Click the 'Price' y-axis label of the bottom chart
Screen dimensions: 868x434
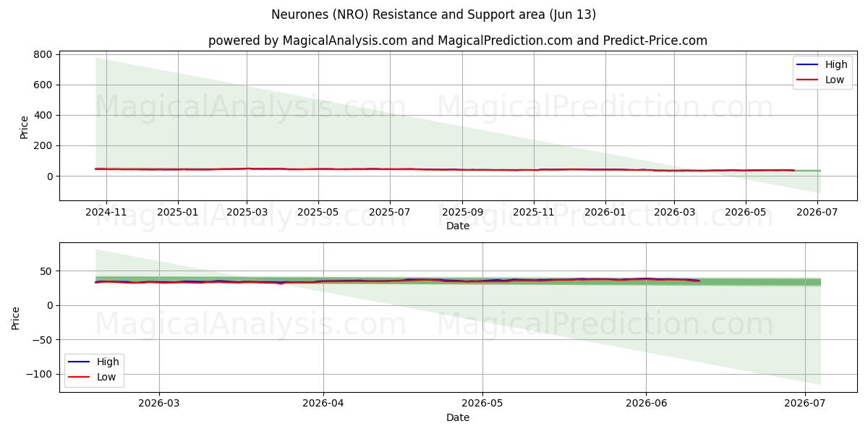tap(16, 318)
